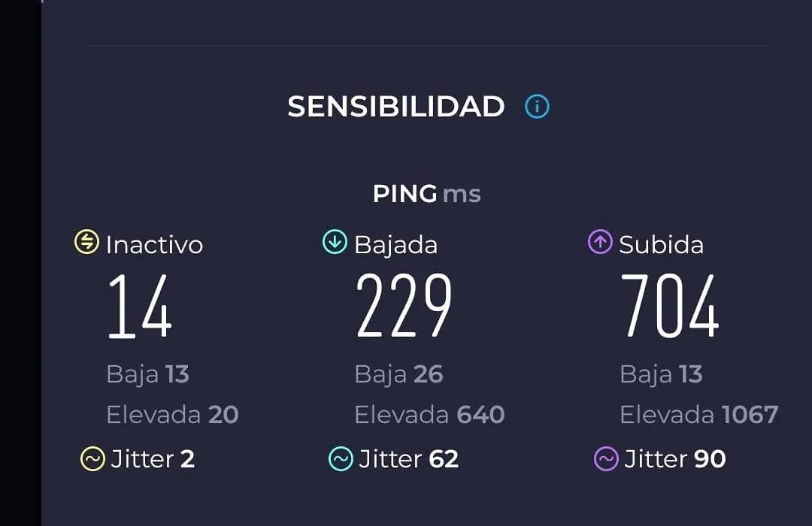Click the download ping value 229

click(404, 306)
